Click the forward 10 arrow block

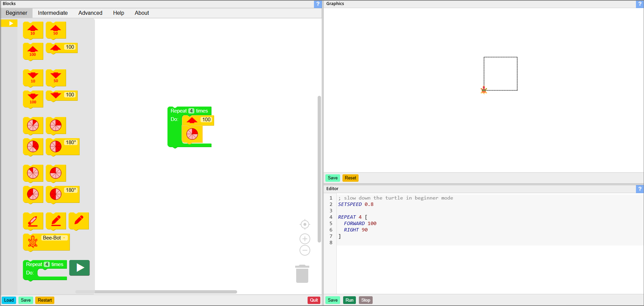pyautogui.click(x=33, y=30)
